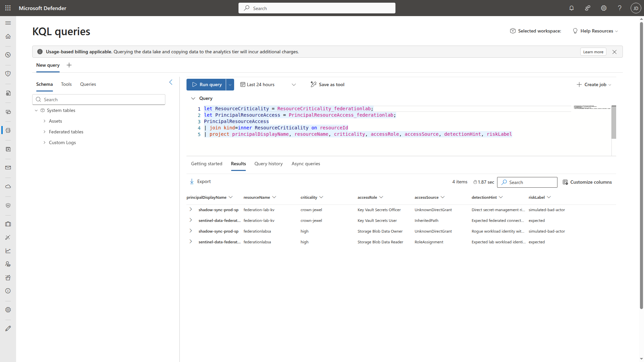Click the feedback icon in the top bar
Screen dimensions: 644x362
pos(588,8)
